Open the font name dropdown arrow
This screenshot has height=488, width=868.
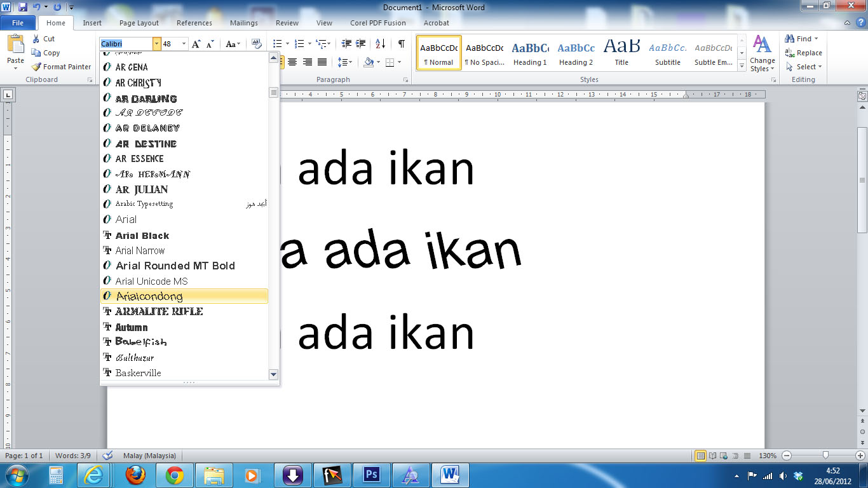point(157,44)
